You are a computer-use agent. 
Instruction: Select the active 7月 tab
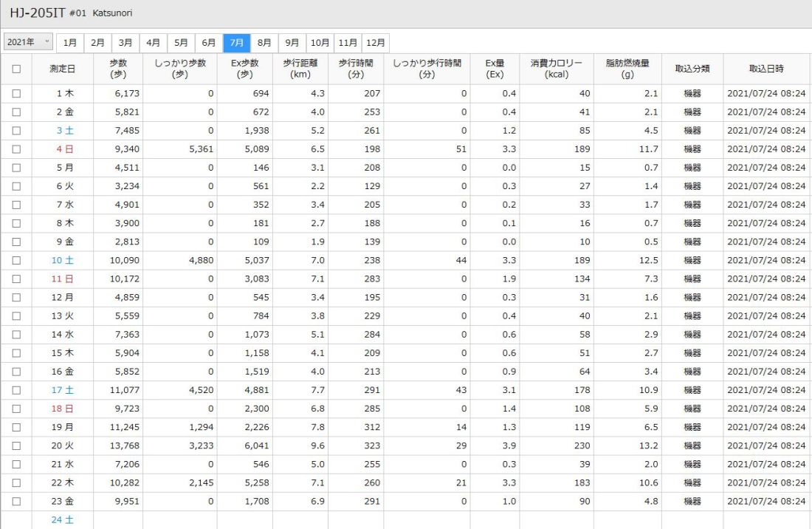[237, 43]
